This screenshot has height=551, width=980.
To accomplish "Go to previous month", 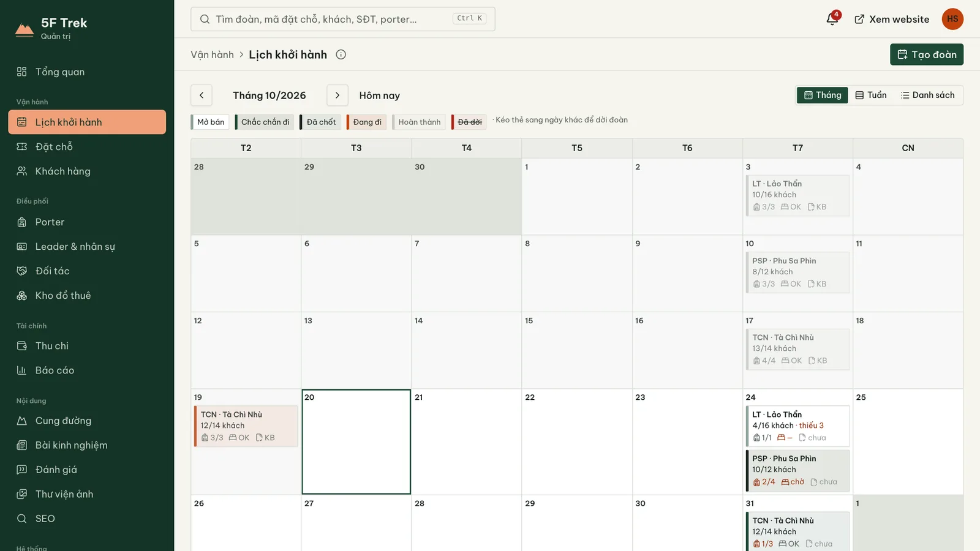I will 202,95.
